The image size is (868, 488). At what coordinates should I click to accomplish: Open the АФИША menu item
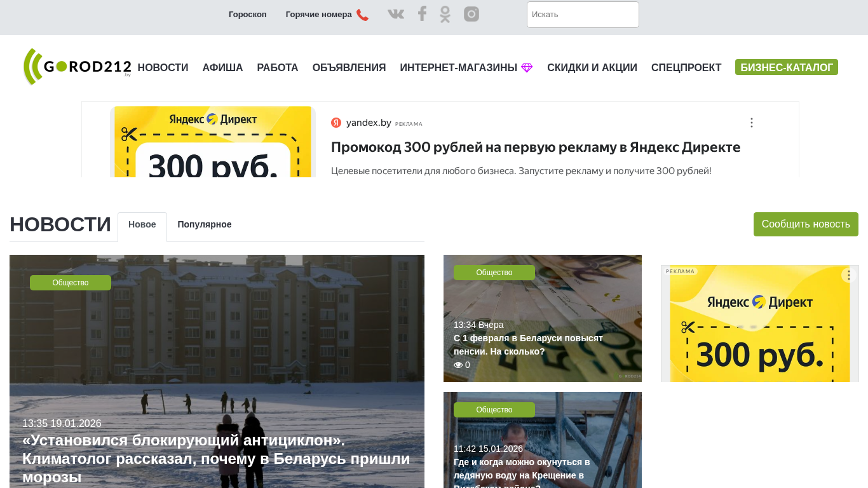click(222, 68)
